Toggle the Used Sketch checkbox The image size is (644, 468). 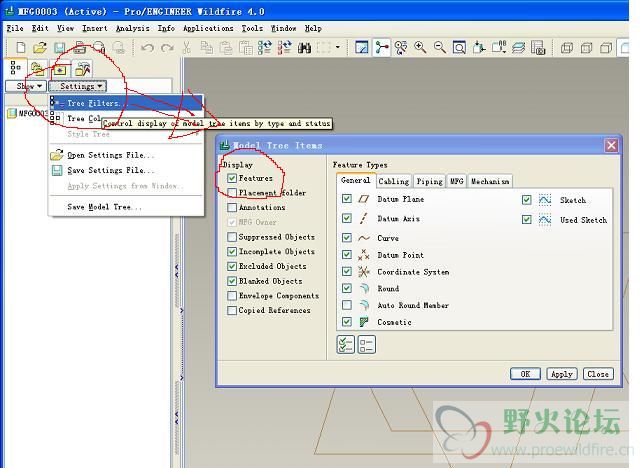tap(527, 219)
